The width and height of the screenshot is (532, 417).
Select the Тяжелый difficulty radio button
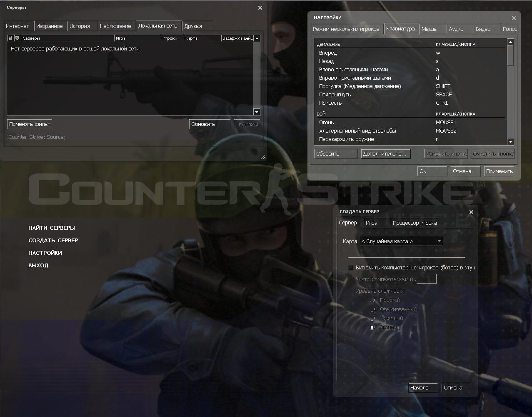[372, 319]
